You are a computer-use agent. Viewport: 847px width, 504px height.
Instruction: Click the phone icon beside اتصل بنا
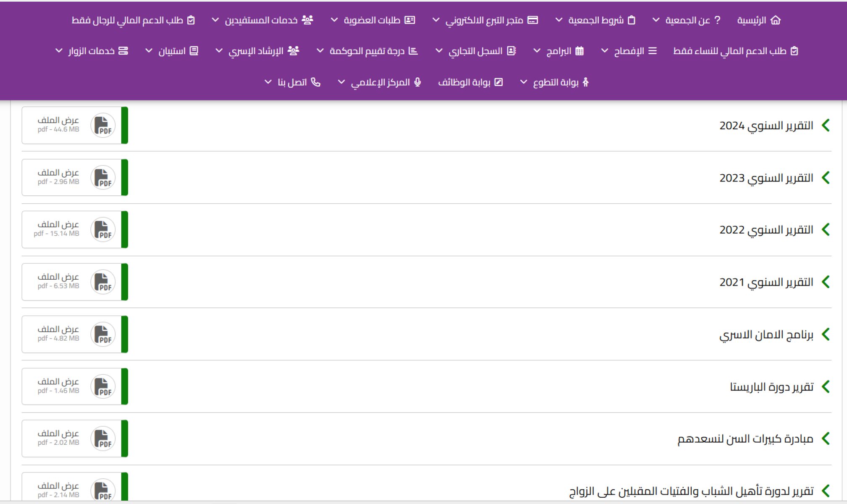[x=316, y=82]
